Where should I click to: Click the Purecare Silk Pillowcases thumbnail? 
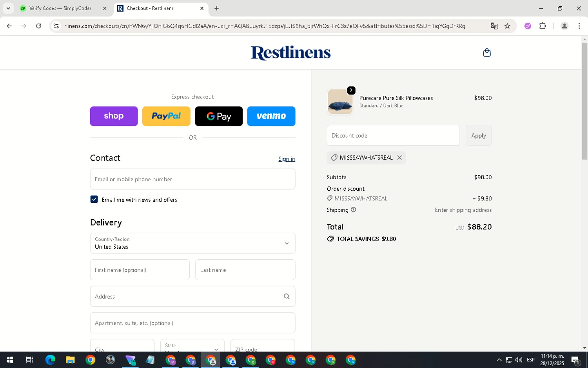click(340, 102)
